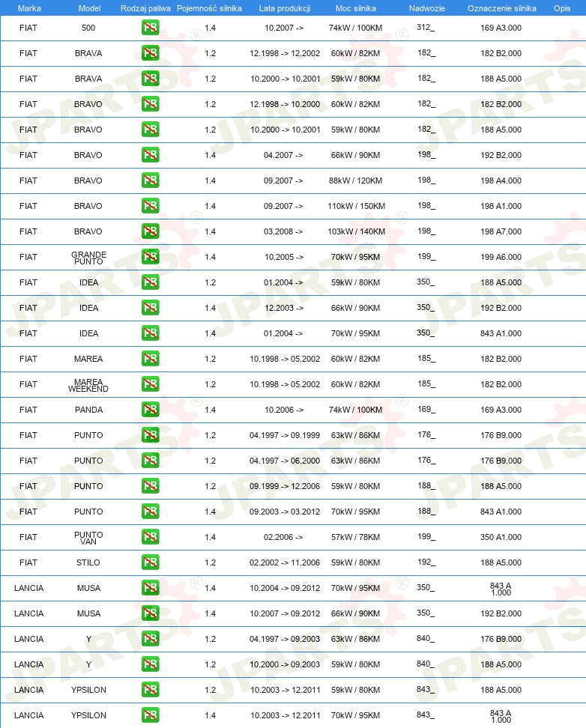586x728 pixels.
Task: Select the 'STILO' model cell
Action: [88, 562]
